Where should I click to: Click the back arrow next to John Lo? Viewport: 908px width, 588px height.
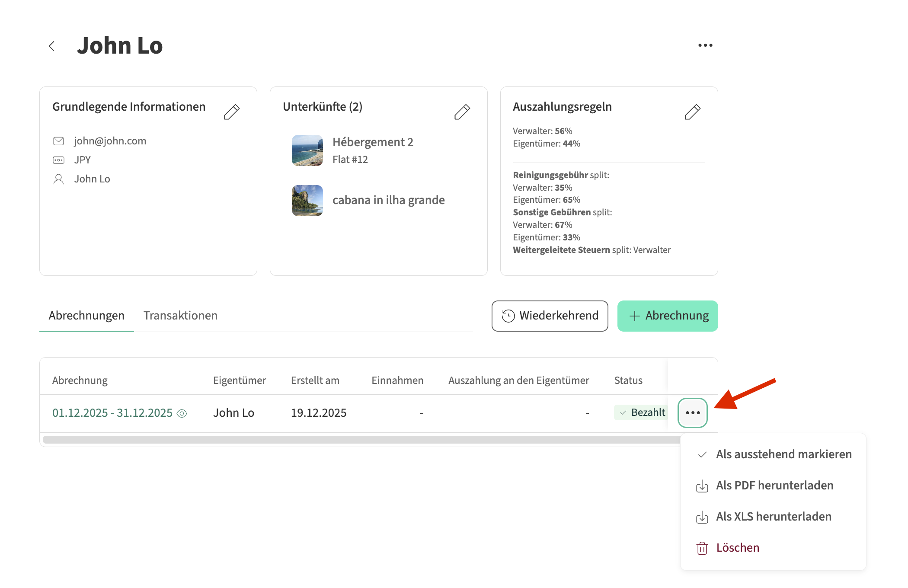pos(52,46)
